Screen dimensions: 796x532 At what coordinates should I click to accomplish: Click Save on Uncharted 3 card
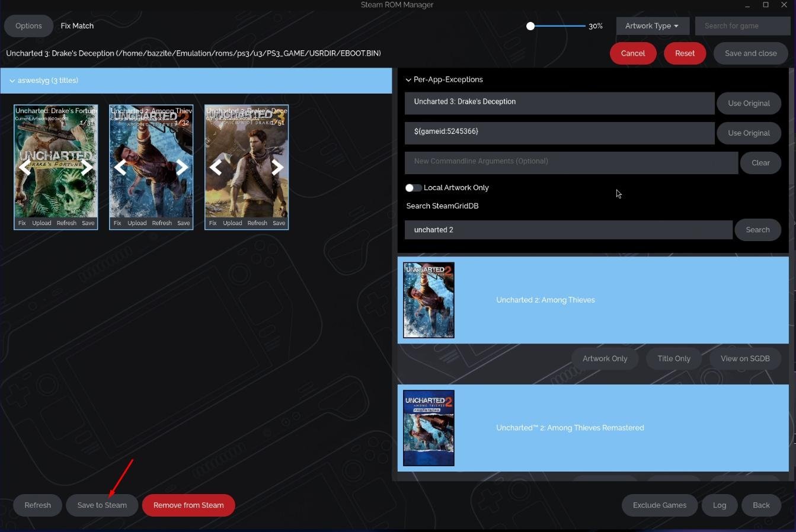[279, 223]
